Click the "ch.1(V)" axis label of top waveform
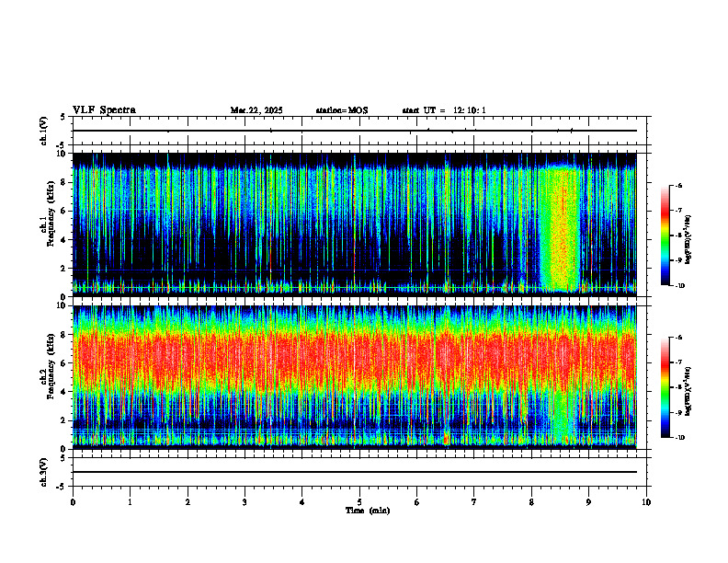Viewport: 728px width, 563px height. pyautogui.click(x=44, y=131)
